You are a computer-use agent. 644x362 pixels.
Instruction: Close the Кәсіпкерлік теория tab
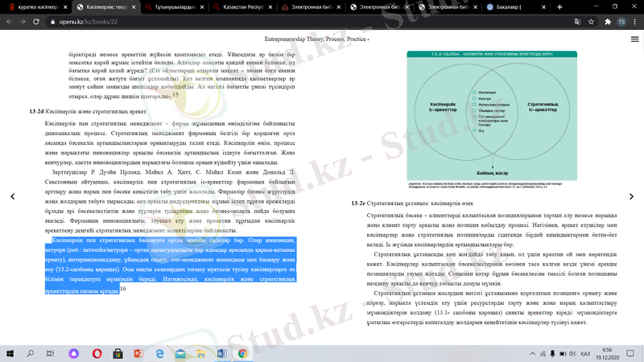(134, 7)
